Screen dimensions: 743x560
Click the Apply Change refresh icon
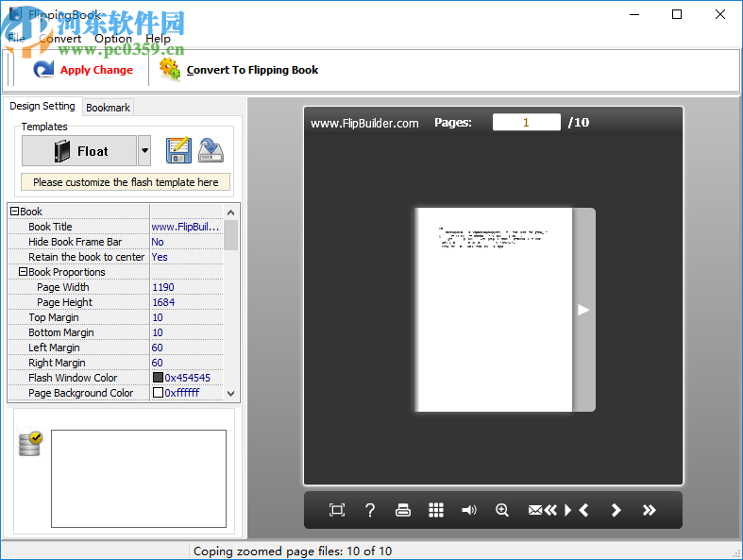coord(43,69)
